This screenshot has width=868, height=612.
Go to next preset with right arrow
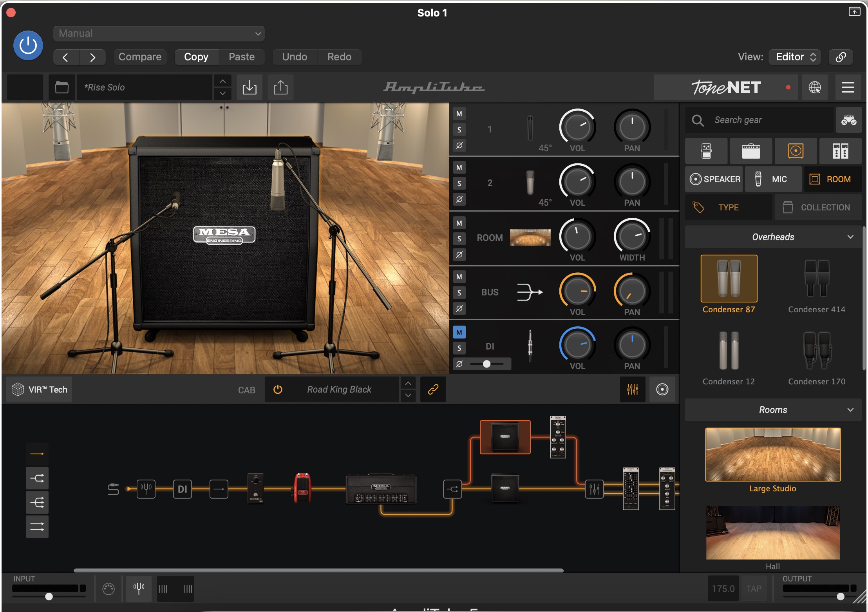pyautogui.click(x=92, y=57)
